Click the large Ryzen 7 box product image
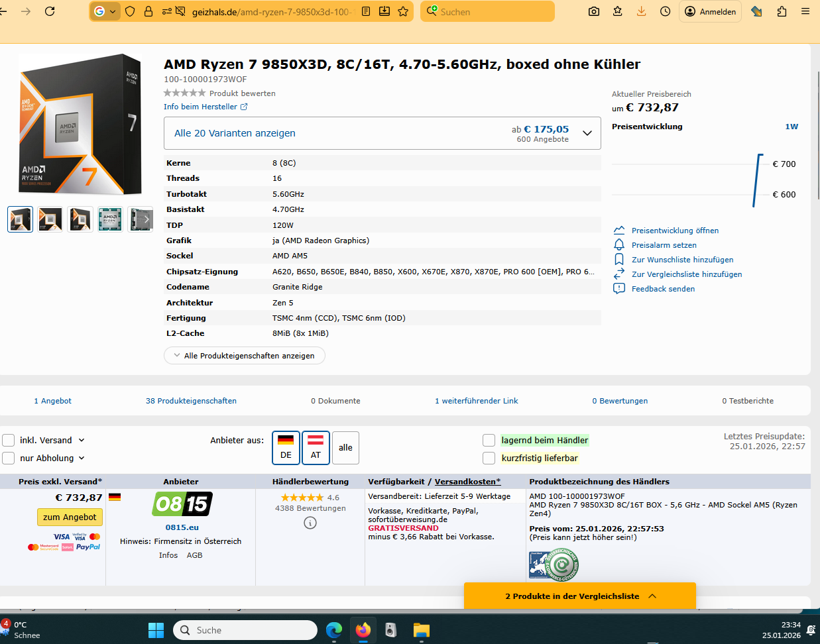The image size is (820, 644). (80, 125)
